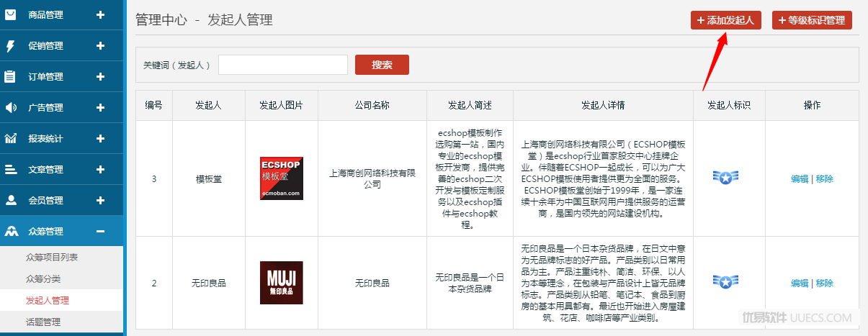This screenshot has width=868, height=336.
Task: Click the 订单管理 clipboard icon
Action: 11,76
